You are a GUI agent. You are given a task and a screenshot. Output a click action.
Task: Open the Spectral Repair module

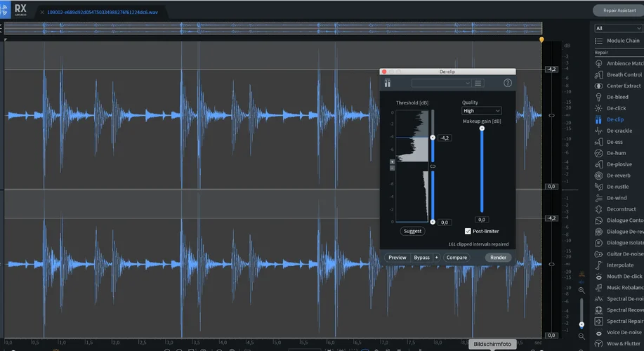(x=624, y=321)
